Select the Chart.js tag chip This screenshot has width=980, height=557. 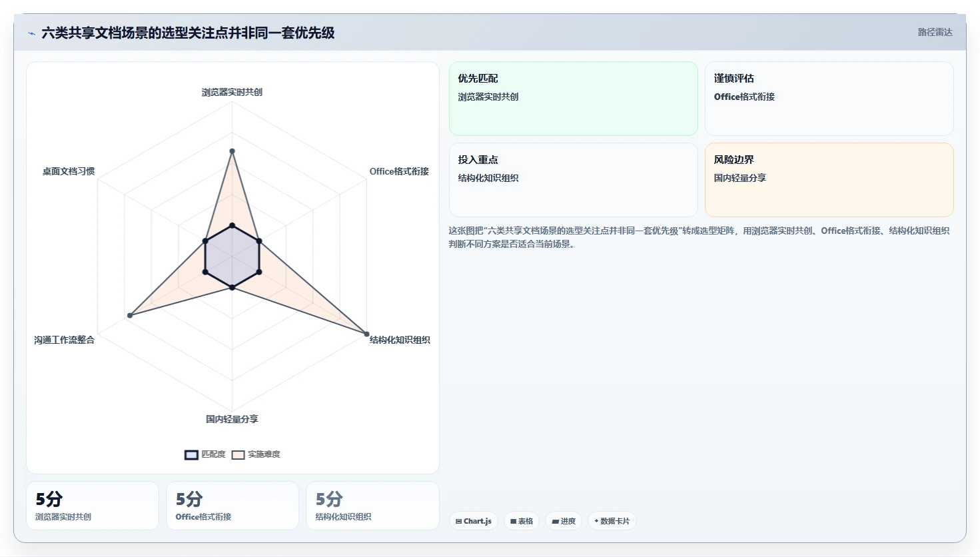coord(474,521)
